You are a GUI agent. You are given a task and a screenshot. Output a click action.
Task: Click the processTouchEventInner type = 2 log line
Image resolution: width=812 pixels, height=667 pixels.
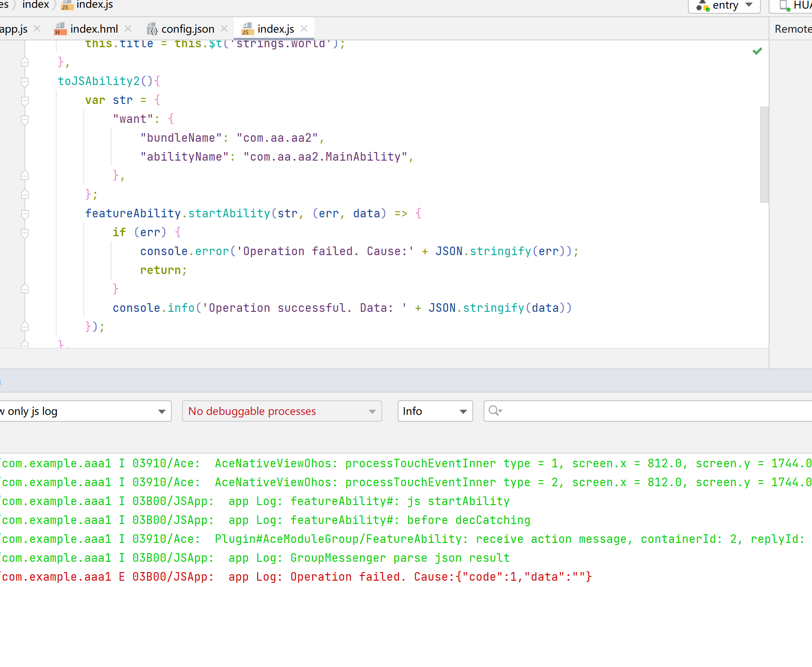point(406,482)
